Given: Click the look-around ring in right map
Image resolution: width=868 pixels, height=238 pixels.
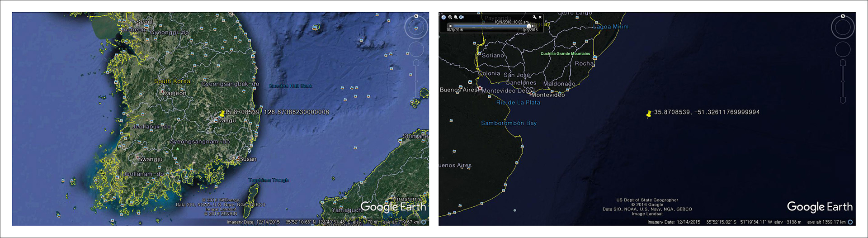Looking at the screenshot, I should click(843, 28).
